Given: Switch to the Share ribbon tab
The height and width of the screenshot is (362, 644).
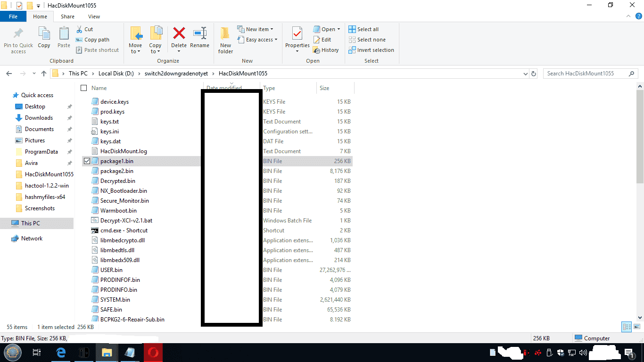Looking at the screenshot, I should coord(67,16).
